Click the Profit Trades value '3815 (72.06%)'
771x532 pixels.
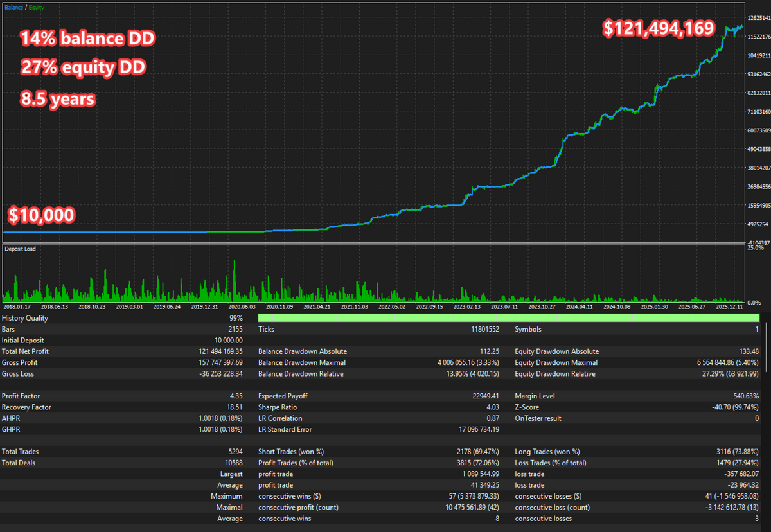[477, 463]
